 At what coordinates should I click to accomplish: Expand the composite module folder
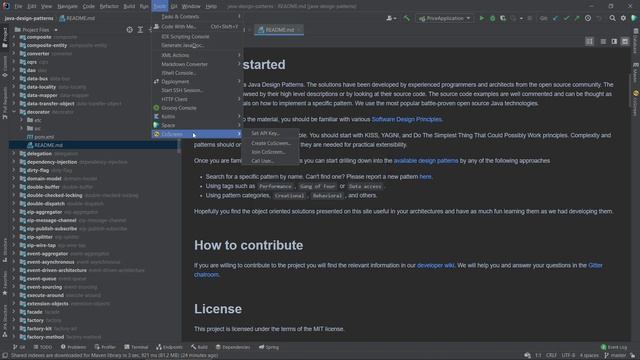pyautogui.click(x=14, y=37)
